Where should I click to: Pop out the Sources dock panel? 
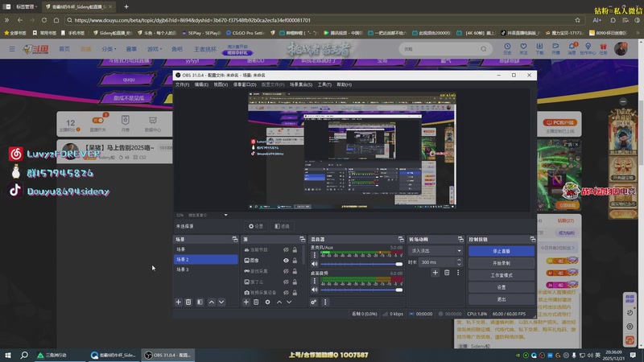point(303,239)
